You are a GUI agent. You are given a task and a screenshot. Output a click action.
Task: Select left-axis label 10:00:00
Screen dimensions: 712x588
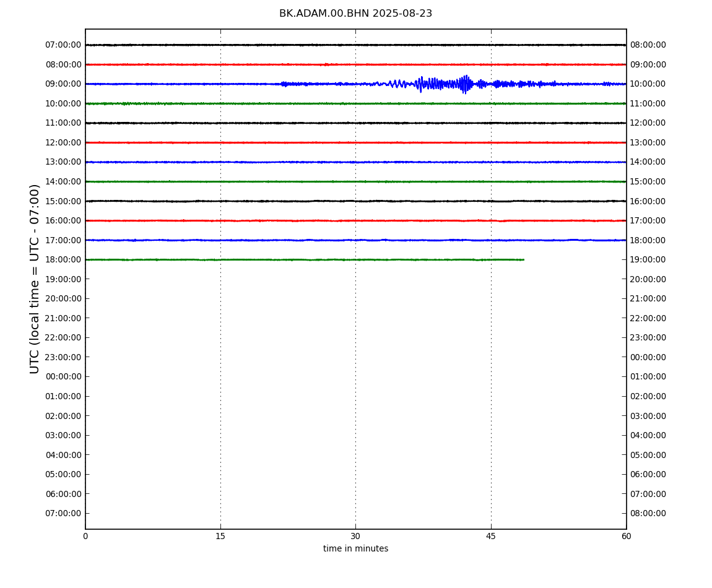[x=63, y=103]
